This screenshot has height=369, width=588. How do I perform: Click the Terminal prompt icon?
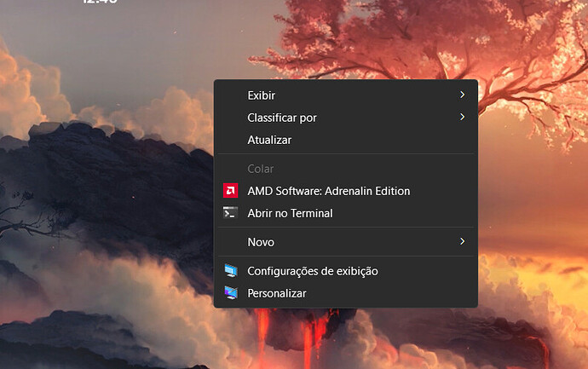[x=229, y=213]
